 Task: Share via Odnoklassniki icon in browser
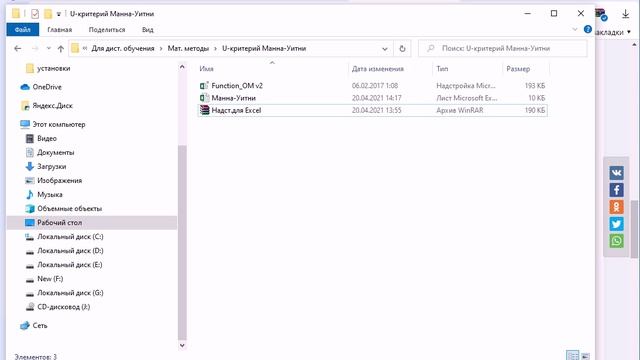616,207
